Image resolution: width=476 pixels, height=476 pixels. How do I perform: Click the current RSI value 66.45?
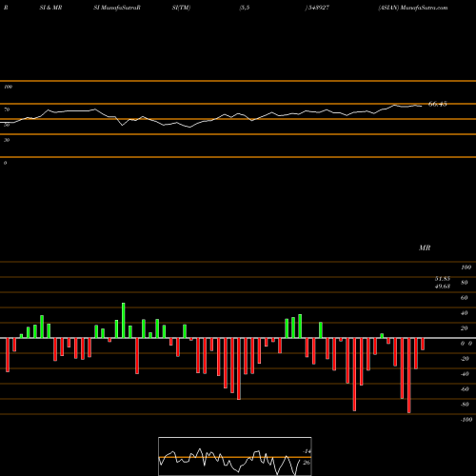point(438,104)
